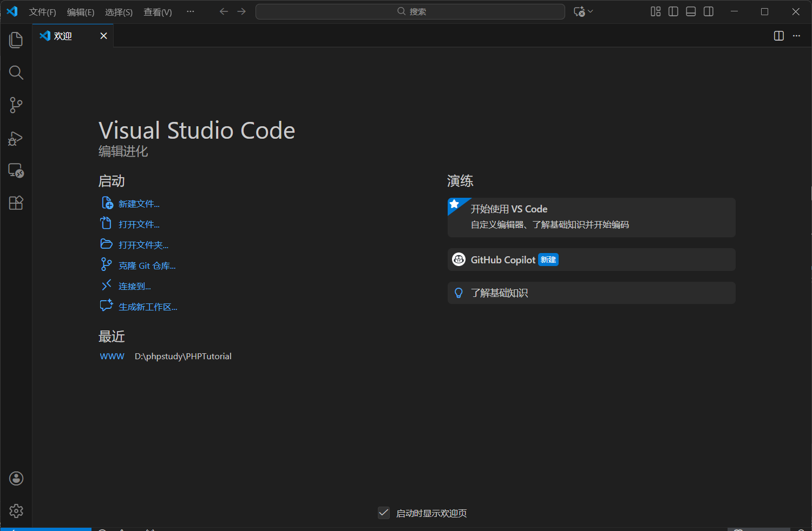
Task: Open the Extensions view
Action: tap(16, 203)
